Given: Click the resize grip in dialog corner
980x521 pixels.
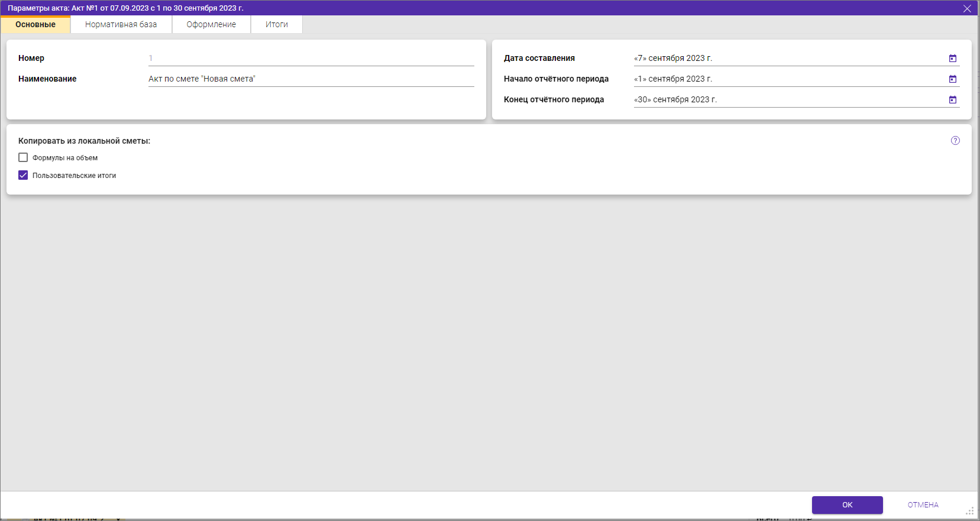Looking at the screenshot, I should tap(970, 511).
